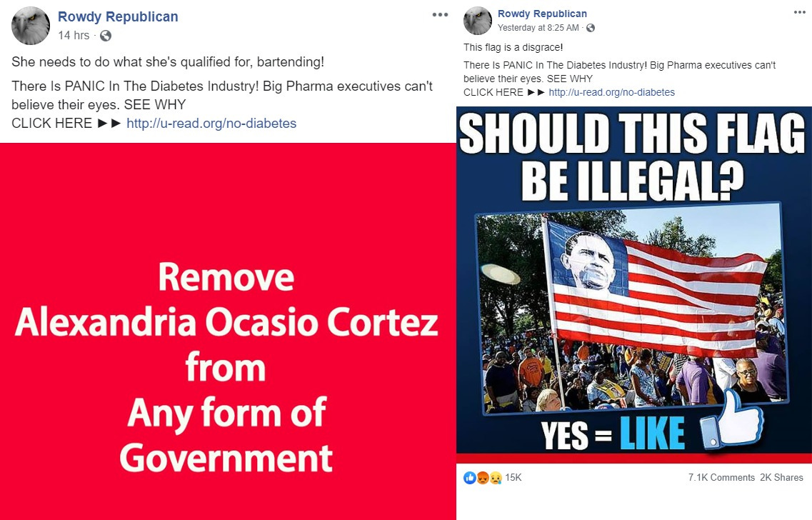
Task: Click the Yesterday at 8:25 AM timestamp
Action: tap(538, 27)
